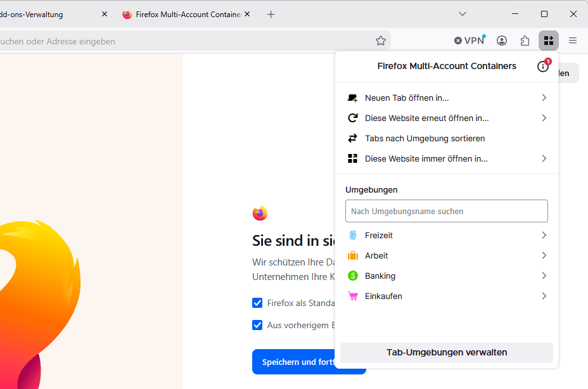The height and width of the screenshot is (389, 588).
Task: Open the Freizeit container
Action: [x=447, y=235]
